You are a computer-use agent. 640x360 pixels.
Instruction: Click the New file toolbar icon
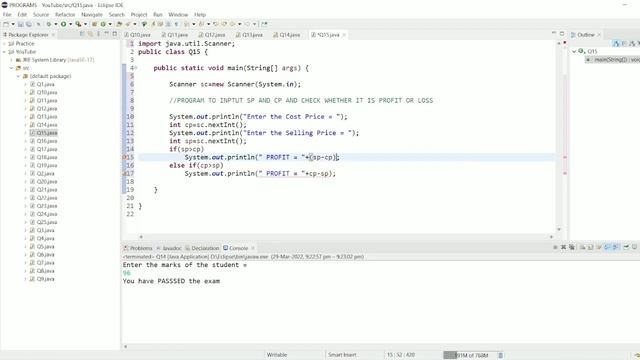6,24
